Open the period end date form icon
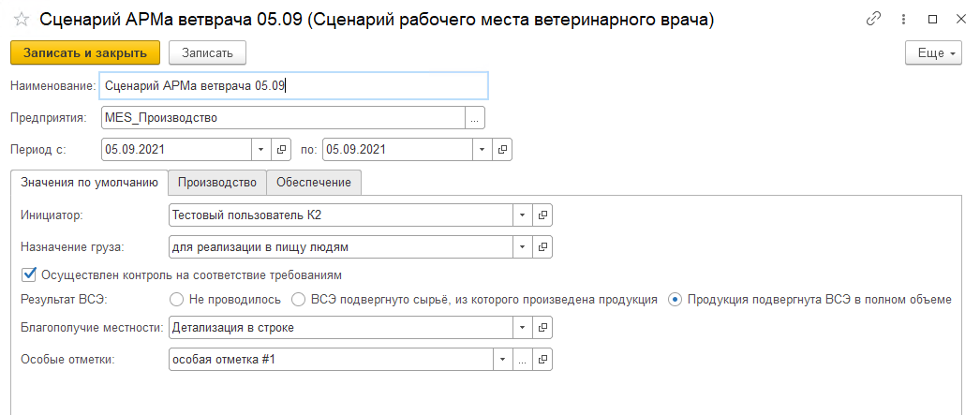The image size is (980, 415). (x=503, y=149)
